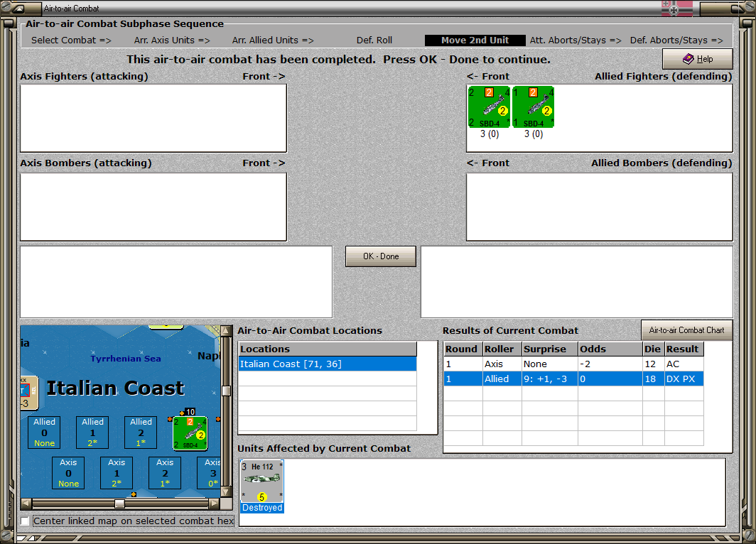Click the Def. Aborts/Stays subphase step
Image resolution: width=756 pixels, height=544 pixels.
676,40
